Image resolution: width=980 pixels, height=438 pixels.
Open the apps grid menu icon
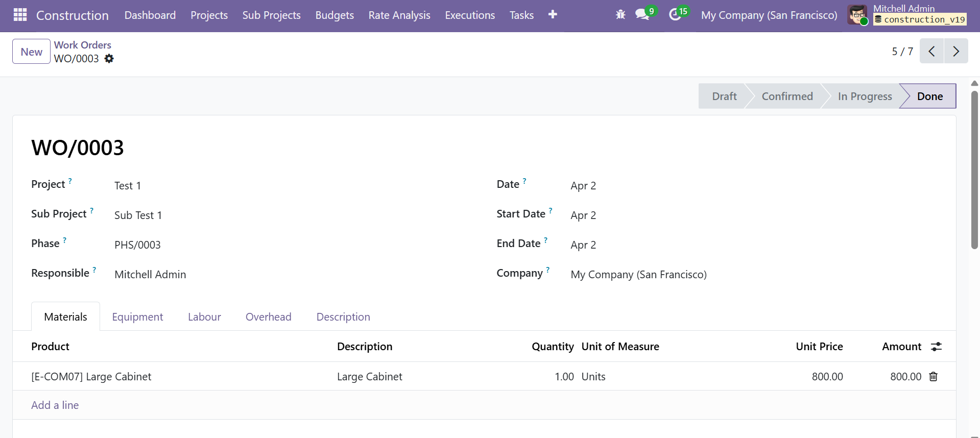click(x=20, y=15)
